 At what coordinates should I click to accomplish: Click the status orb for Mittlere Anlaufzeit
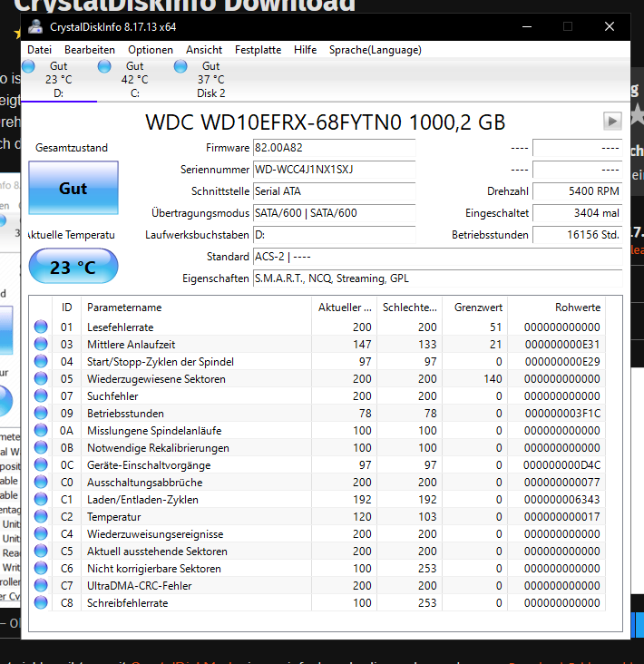pyautogui.click(x=41, y=345)
